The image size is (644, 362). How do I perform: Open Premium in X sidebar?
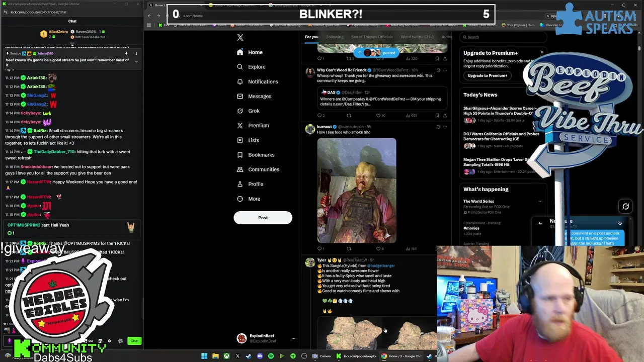pyautogui.click(x=253, y=125)
